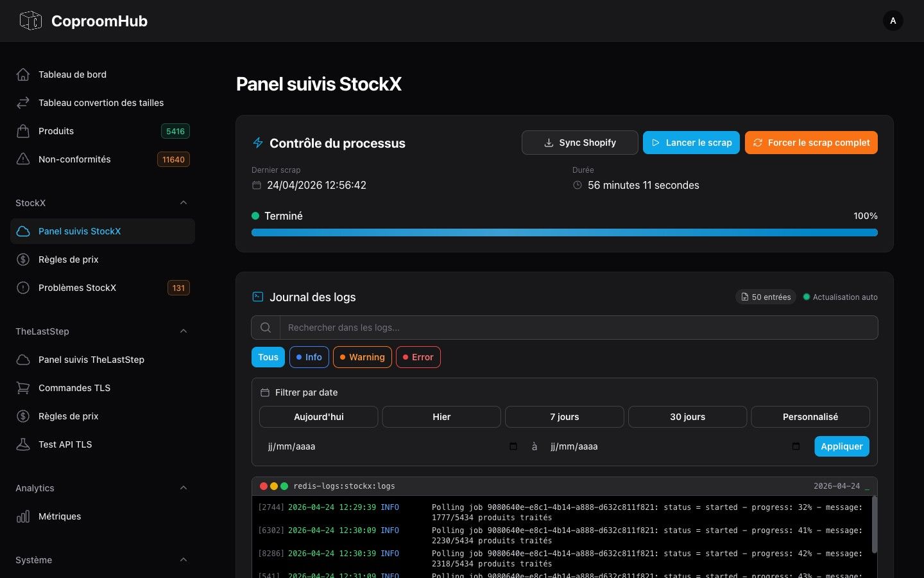Click the logs search input field
Viewport: 924px width, 578px height.
pos(565,328)
